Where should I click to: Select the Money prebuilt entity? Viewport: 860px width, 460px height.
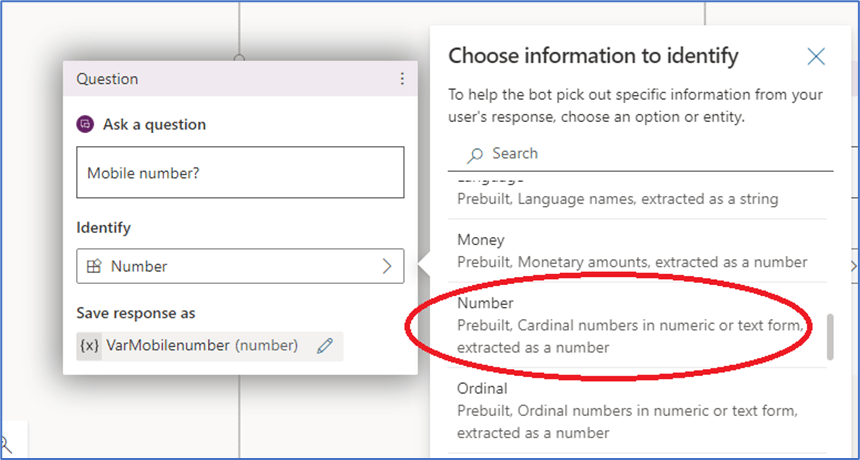pos(630,250)
